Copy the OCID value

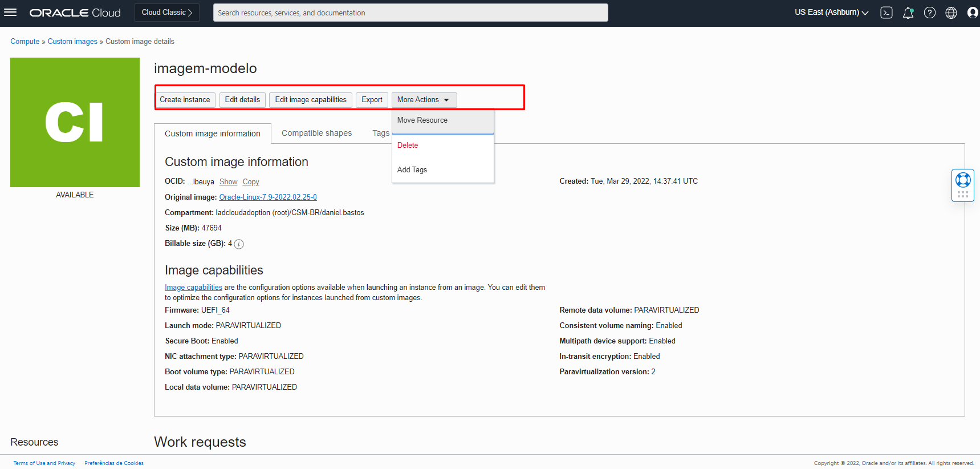click(x=251, y=182)
